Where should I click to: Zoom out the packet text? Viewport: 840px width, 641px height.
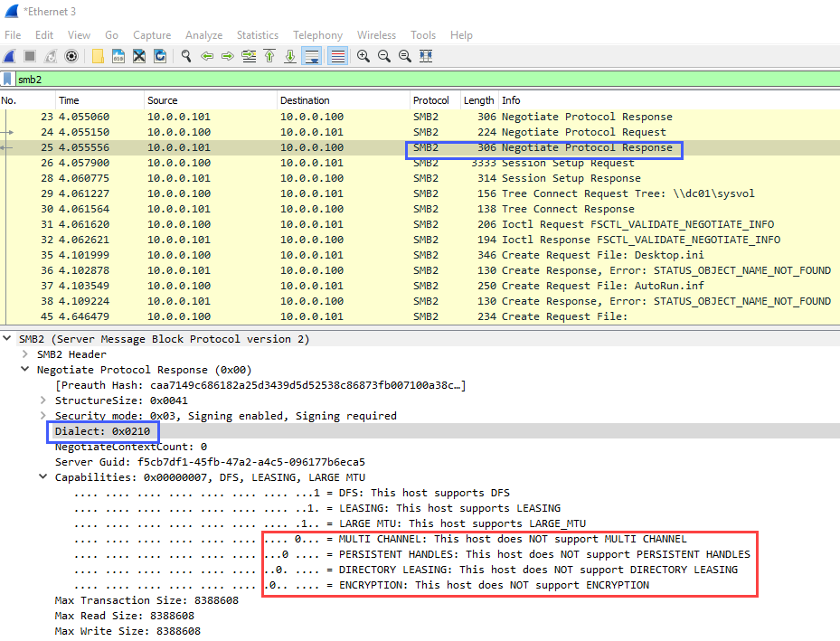pyautogui.click(x=384, y=56)
